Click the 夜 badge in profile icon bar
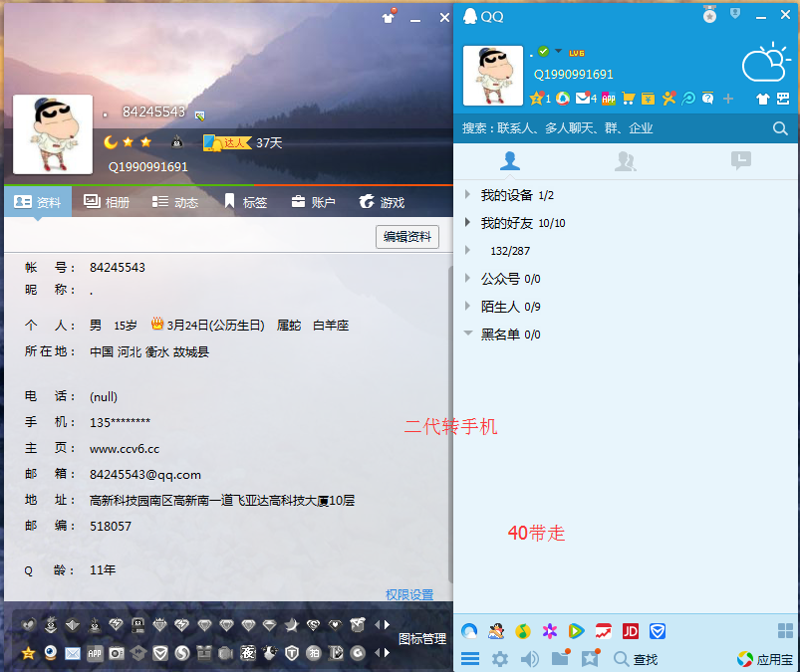This screenshot has width=800, height=672. pos(248,653)
